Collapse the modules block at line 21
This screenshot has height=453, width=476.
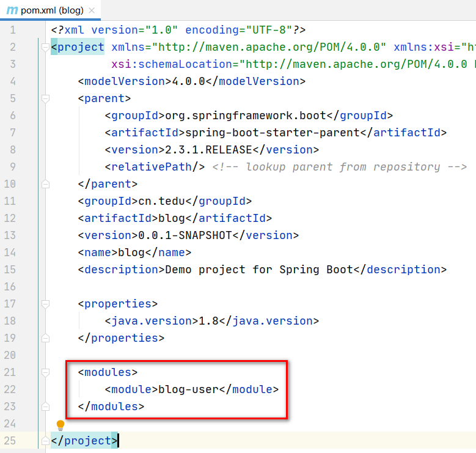46,372
